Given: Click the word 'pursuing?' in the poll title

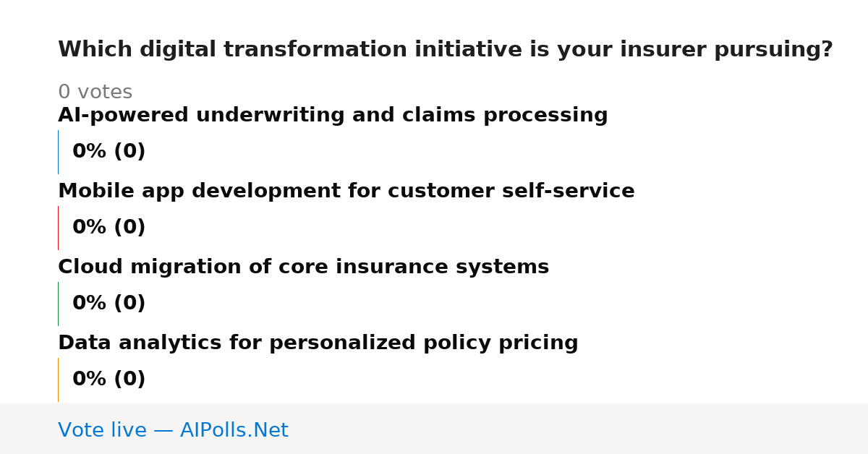Looking at the screenshot, I should click(773, 50).
